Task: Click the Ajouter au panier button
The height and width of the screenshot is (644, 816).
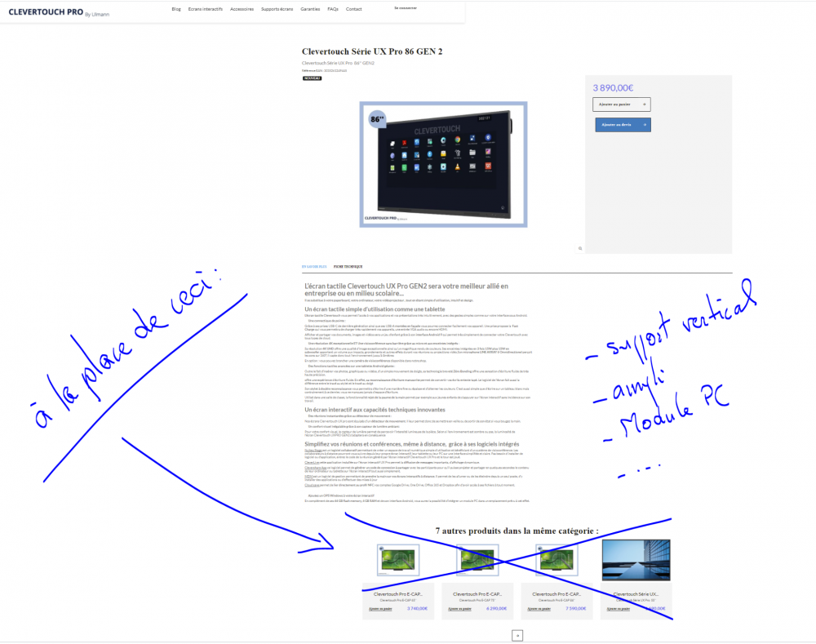Action: pyautogui.click(x=621, y=104)
